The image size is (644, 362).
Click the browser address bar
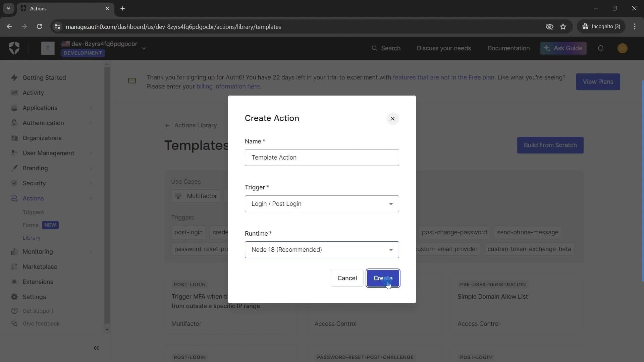tap(302, 26)
